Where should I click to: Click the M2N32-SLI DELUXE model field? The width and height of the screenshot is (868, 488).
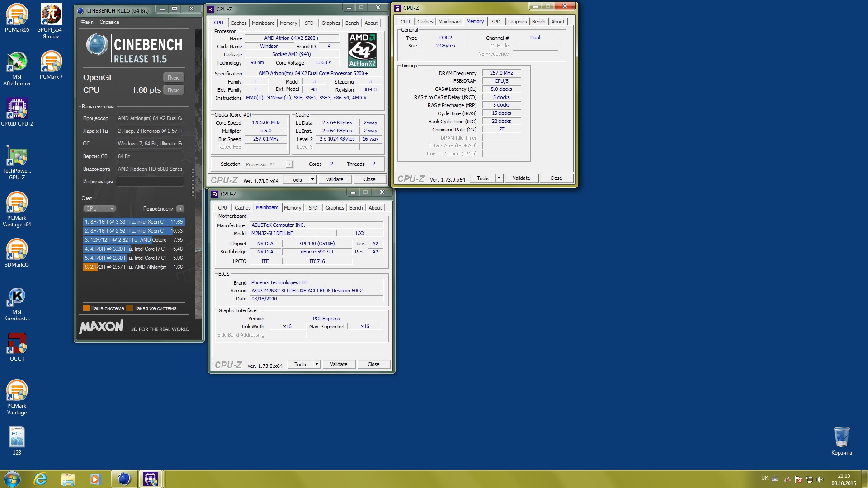point(292,234)
